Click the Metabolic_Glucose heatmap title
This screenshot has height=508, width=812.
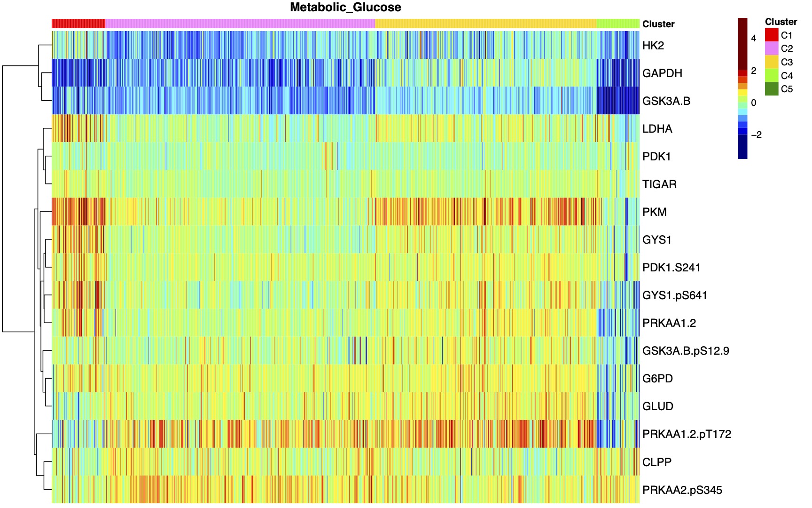click(345, 8)
